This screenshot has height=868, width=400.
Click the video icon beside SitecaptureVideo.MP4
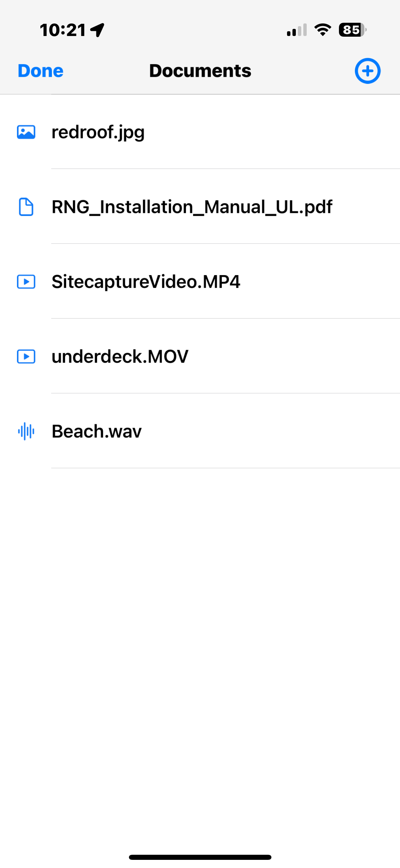[26, 282]
